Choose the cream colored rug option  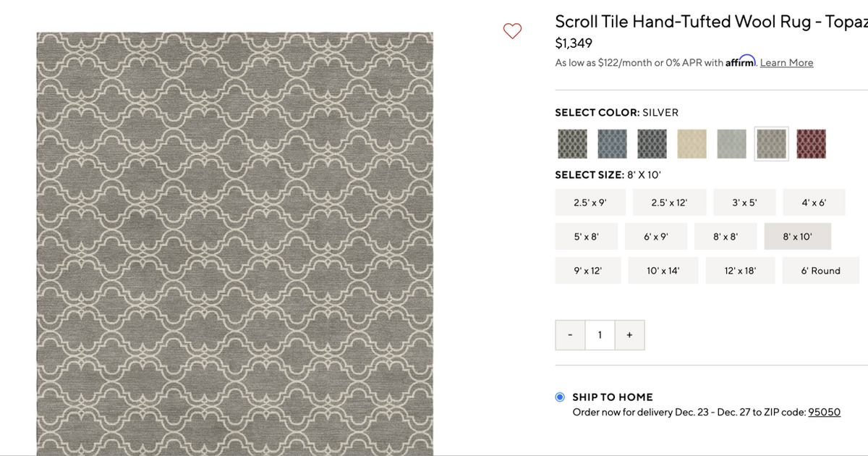(692, 143)
